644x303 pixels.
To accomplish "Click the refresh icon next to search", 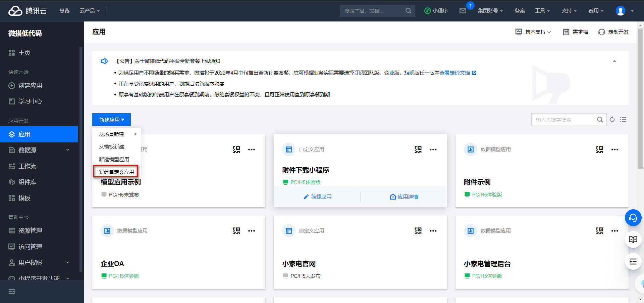I will (612, 120).
